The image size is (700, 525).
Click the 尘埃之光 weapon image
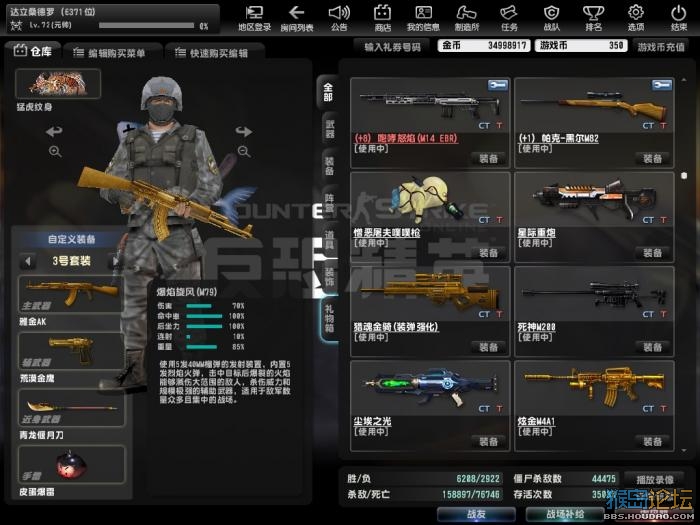coord(431,385)
